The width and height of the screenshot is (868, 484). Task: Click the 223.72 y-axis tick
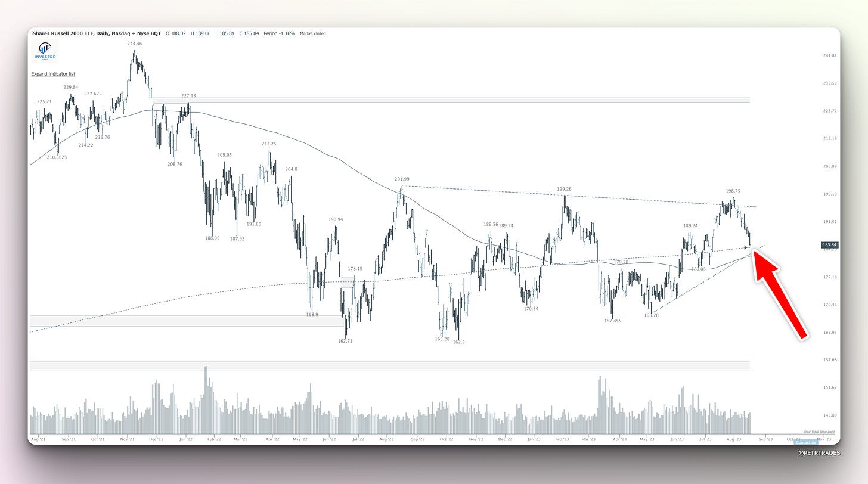click(x=830, y=111)
